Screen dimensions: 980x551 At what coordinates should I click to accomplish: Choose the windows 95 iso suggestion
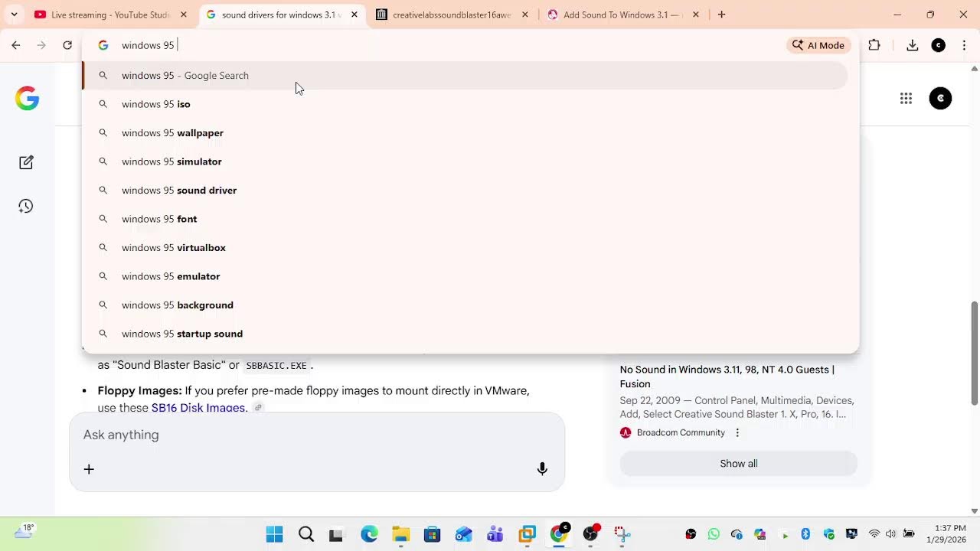coord(465,104)
